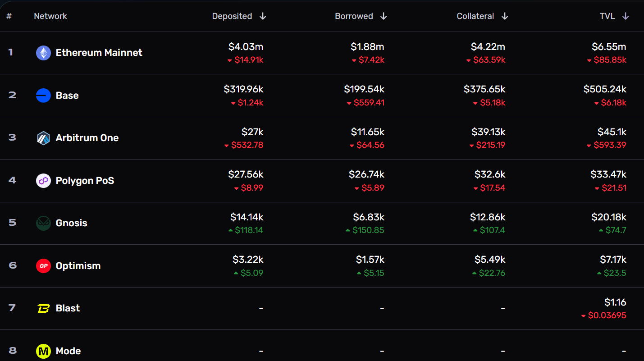Click Gnosis borrowed value $6.83k
Viewport: 644px width, 361px height.
369,217
